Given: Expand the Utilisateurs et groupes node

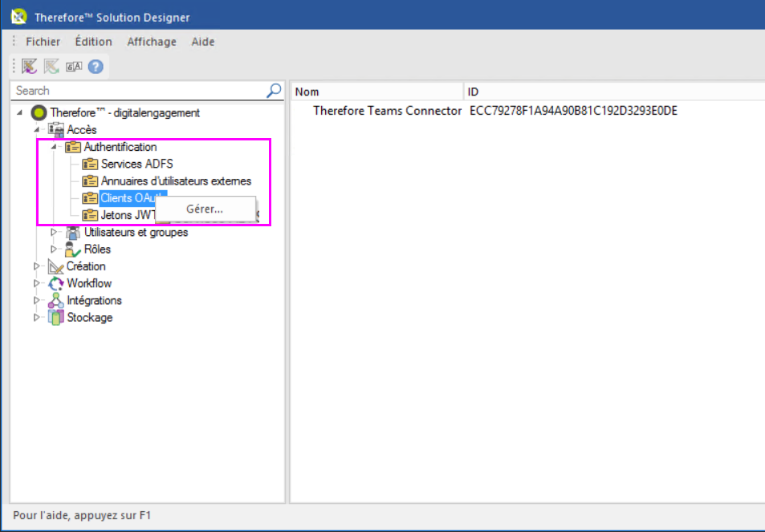Looking at the screenshot, I should (54, 232).
